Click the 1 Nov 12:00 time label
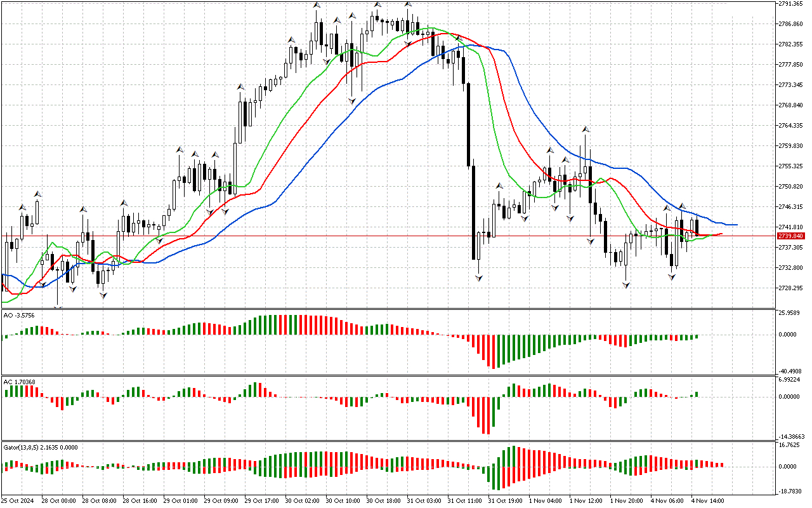This screenshot has height=508, width=812. (586, 501)
